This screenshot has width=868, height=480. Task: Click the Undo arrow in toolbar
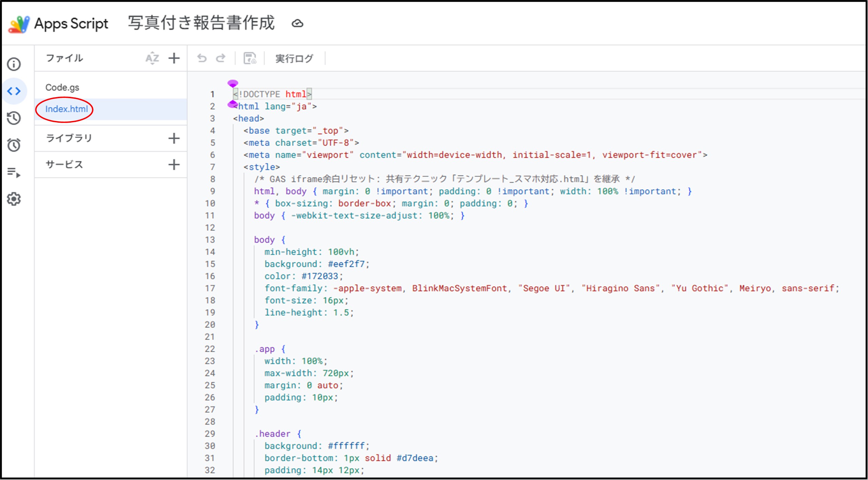(202, 58)
